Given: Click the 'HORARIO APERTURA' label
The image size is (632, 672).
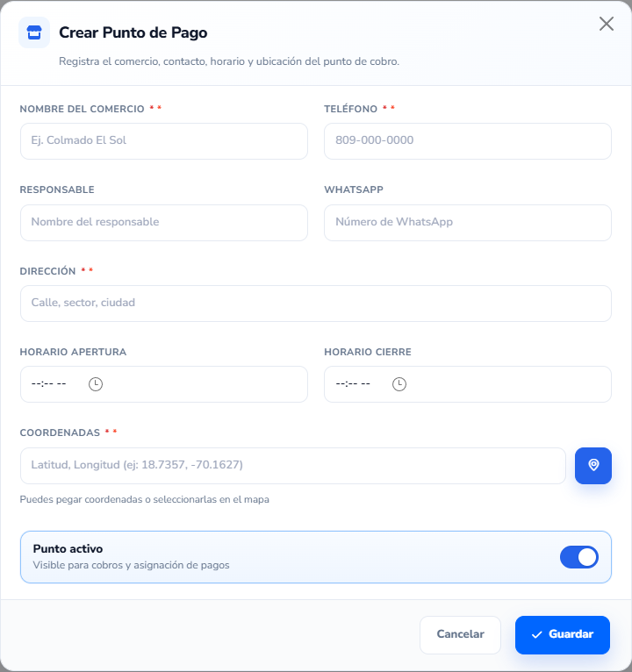Looking at the screenshot, I should 73,352.
